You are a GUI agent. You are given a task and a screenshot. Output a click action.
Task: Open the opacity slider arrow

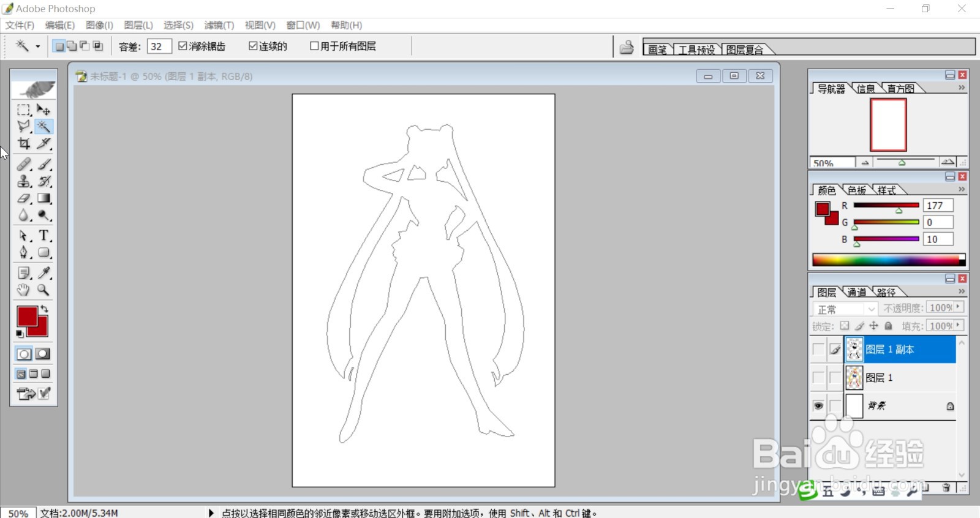coord(958,307)
